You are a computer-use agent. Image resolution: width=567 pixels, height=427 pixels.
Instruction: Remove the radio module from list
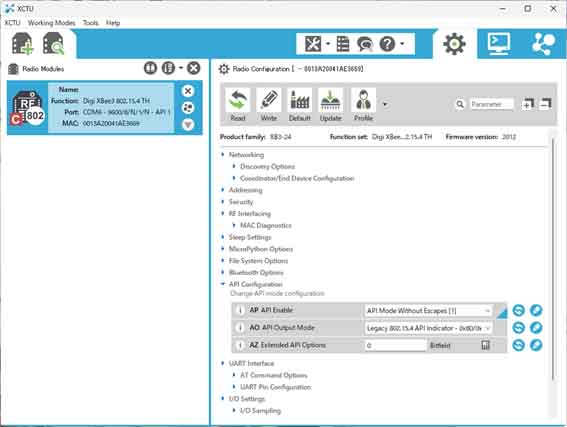pos(188,91)
